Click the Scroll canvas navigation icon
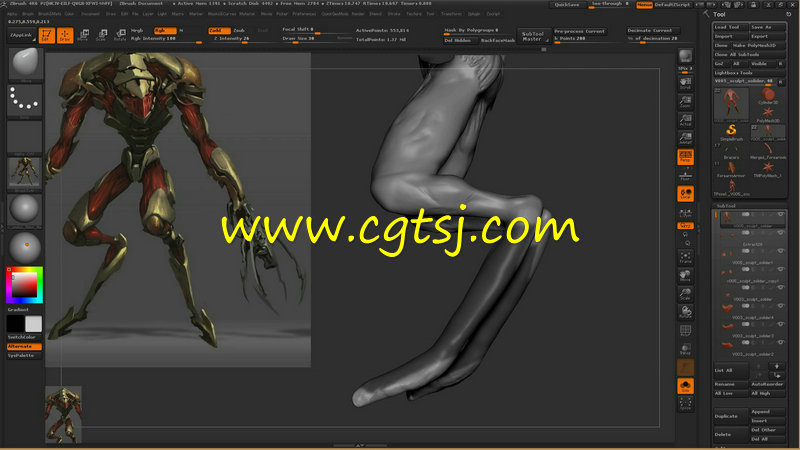 (x=685, y=83)
